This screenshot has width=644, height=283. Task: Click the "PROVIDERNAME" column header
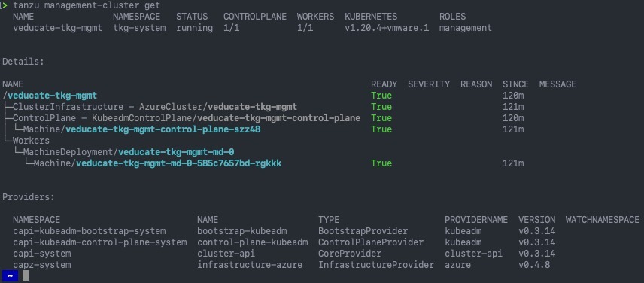pyautogui.click(x=476, y=220)
